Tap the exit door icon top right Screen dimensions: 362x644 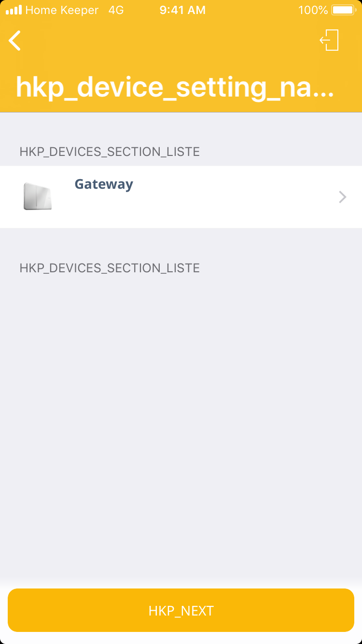329,40
